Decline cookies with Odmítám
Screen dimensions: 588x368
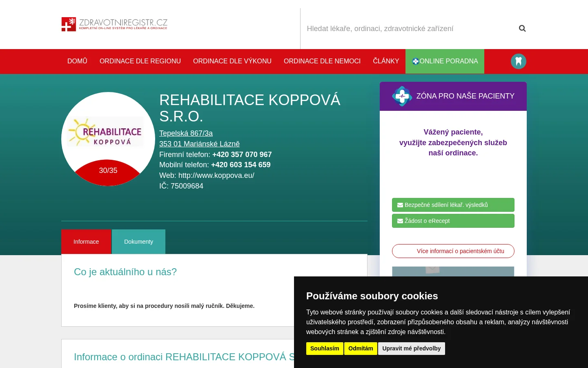(361, 348)
